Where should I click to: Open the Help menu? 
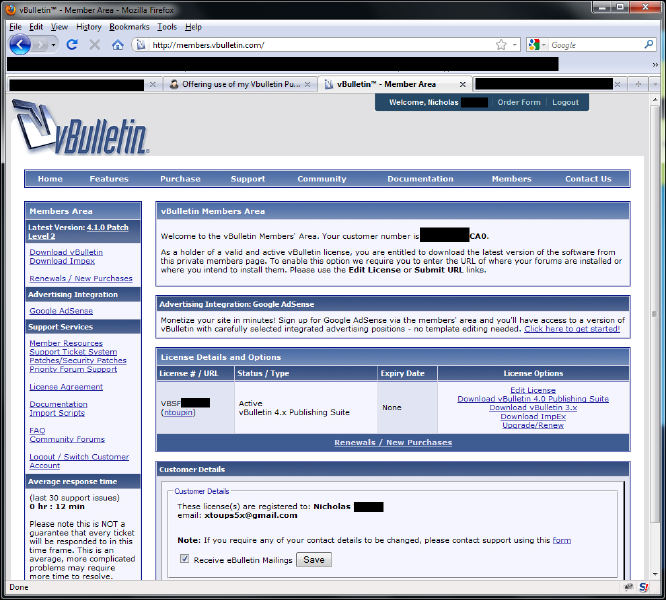pyautogui.click(x=193, y=27)
